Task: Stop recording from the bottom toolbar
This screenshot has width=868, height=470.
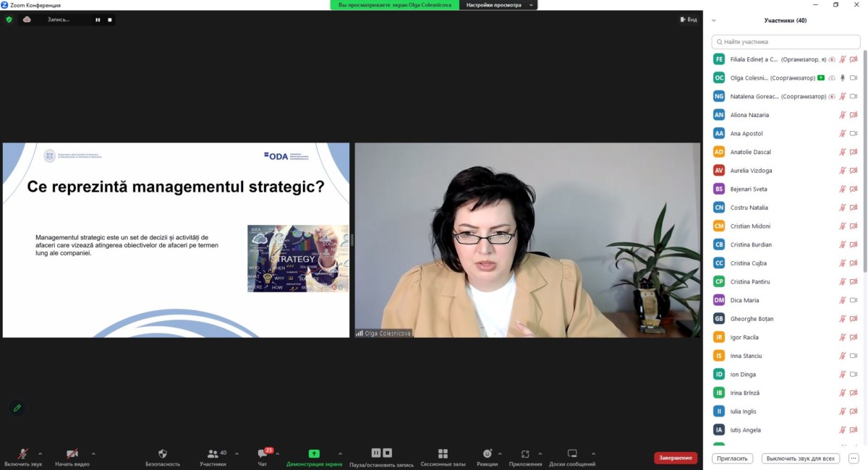Action: [387, 453]
